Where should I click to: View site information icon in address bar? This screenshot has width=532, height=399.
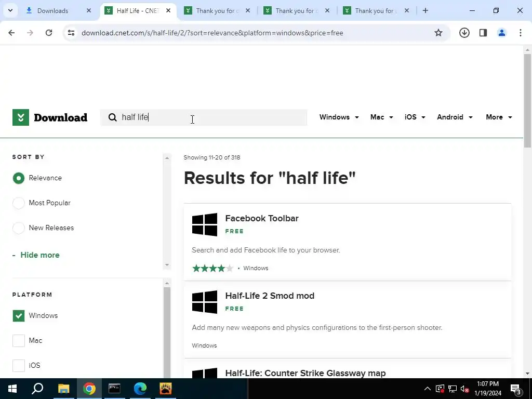(x=71, y=33)
